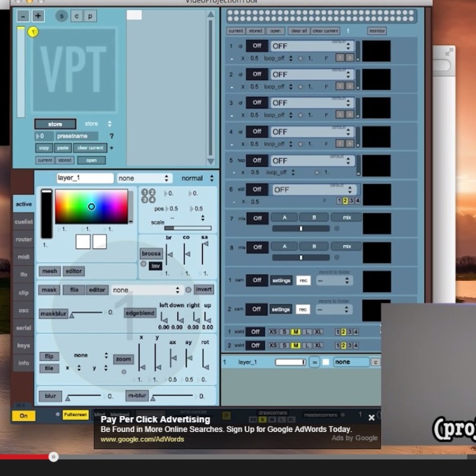Select the 'p' mode button

click(x=90, y=16)
